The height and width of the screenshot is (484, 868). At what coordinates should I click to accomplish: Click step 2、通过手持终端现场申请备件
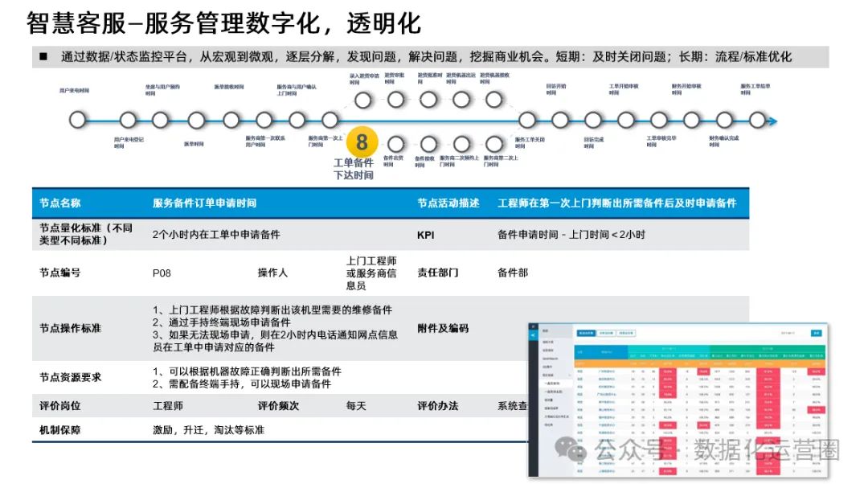pos(222,322)
